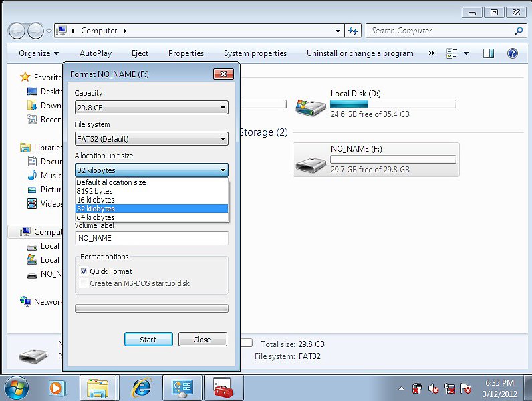The width and height of the screenshot is (532, 401).
Task: Toggle the preview pane icon
Action: click(489, 53)
